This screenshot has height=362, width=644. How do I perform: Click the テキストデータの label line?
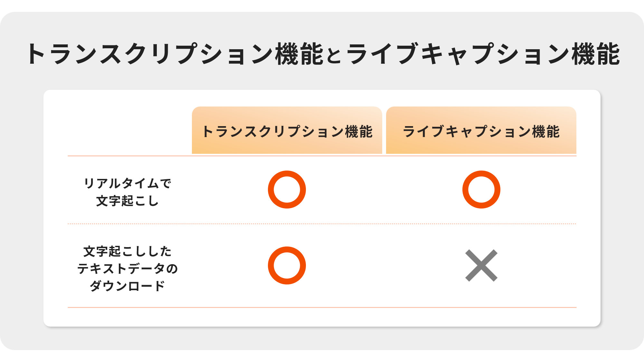click(x=128, y=268)
